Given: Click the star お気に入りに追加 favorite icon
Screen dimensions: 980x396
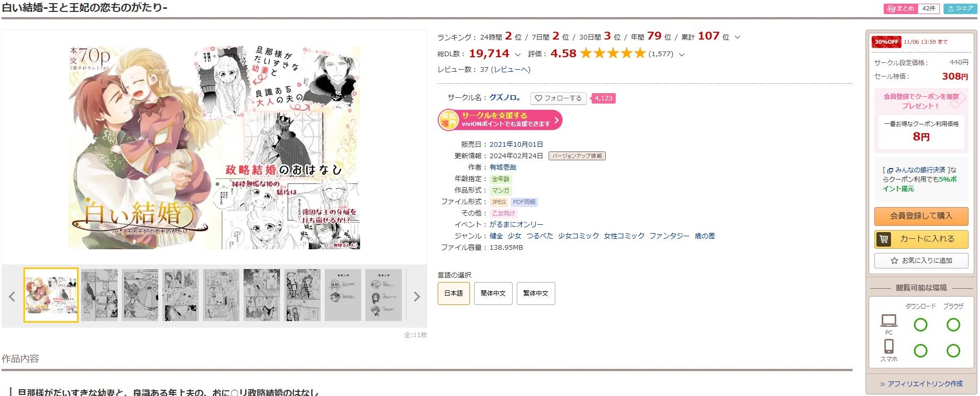Looking at the screenshot, I should (894, 261).
